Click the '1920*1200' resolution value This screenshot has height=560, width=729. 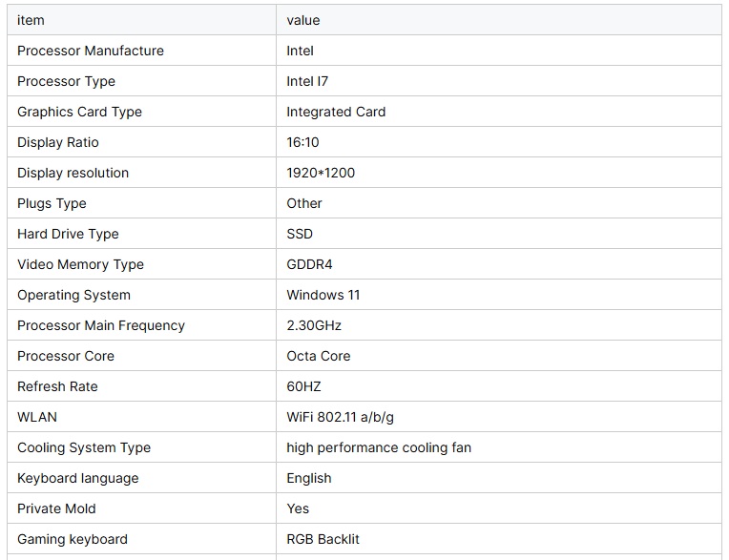321,173
